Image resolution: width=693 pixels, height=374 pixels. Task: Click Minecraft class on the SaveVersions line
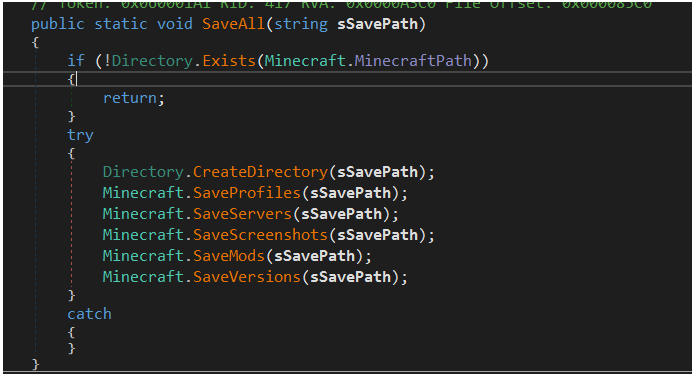[x=143, y=277]
